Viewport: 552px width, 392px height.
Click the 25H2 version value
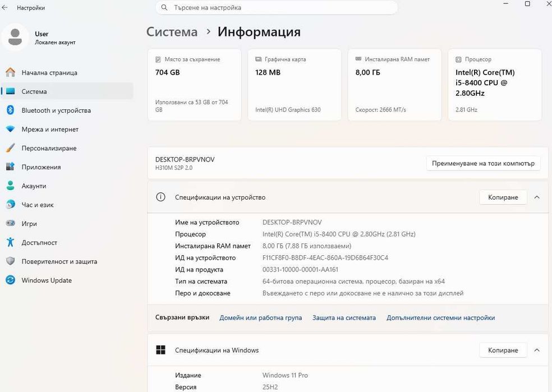[x=270, y=387]
